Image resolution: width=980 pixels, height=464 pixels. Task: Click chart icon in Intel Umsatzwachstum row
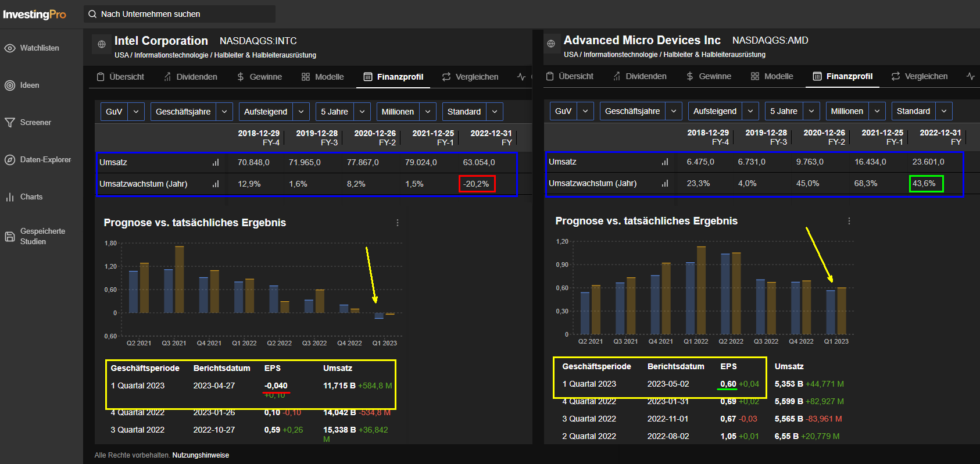click(x=216, y=184)
